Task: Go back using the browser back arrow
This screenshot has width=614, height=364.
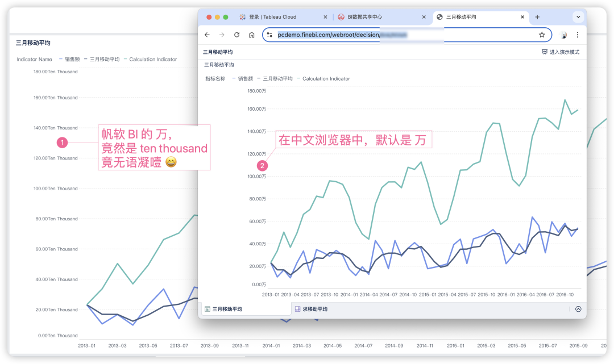Action: tap(207, 35)
